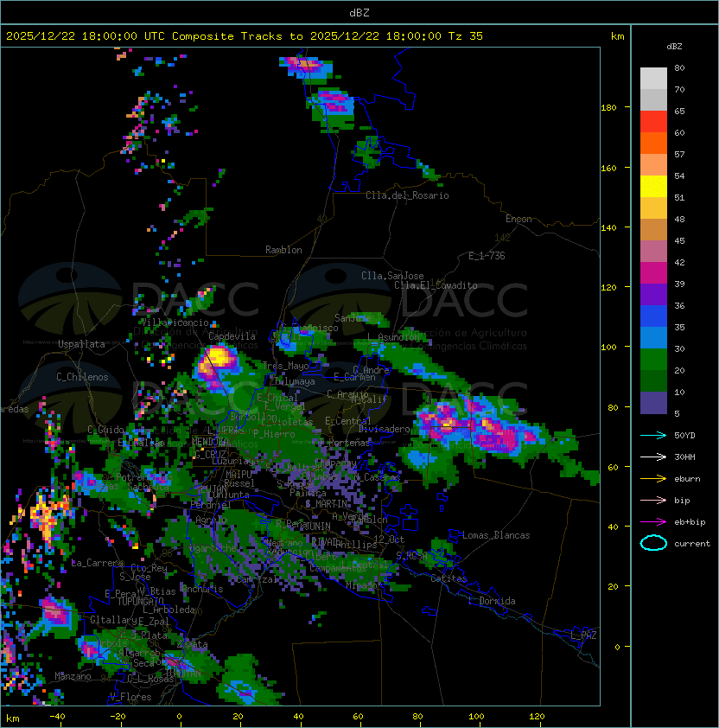Pick the green 20-30 dBZ swatch
The image size is (719, 728).
[653, 360]
